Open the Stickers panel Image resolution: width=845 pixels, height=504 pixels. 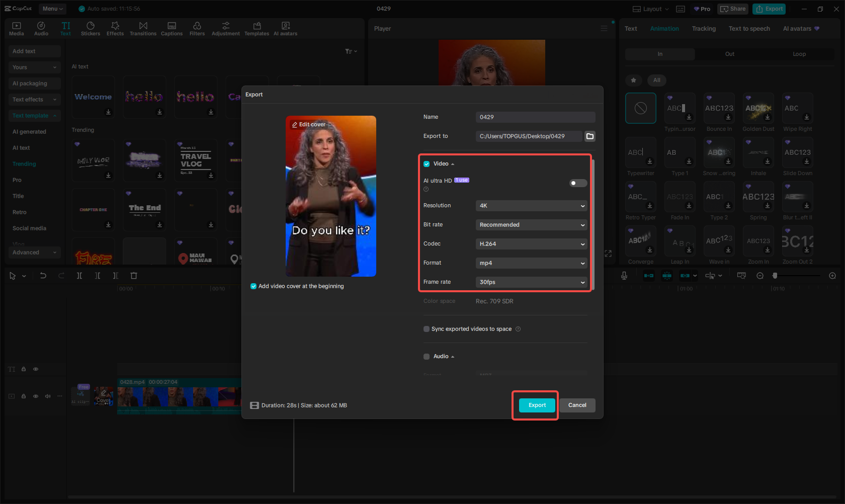tap(91, 28)
